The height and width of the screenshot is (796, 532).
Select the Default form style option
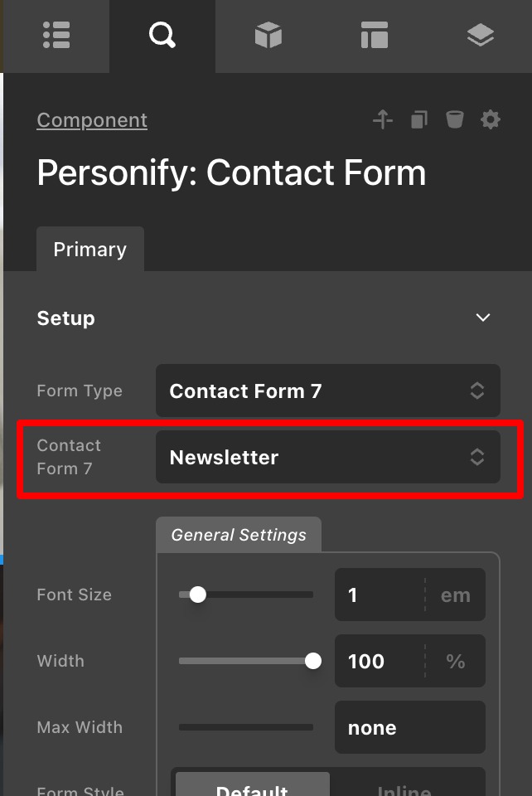coord(252,784)
